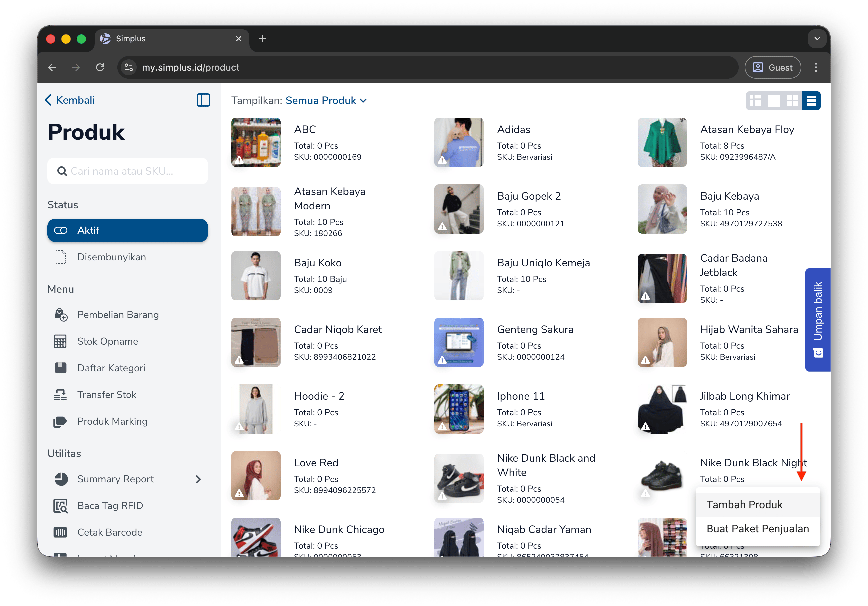Choose Buat Paket Penjualan option
The width and height of the screenshot is (868, 606).
[758, 529]
